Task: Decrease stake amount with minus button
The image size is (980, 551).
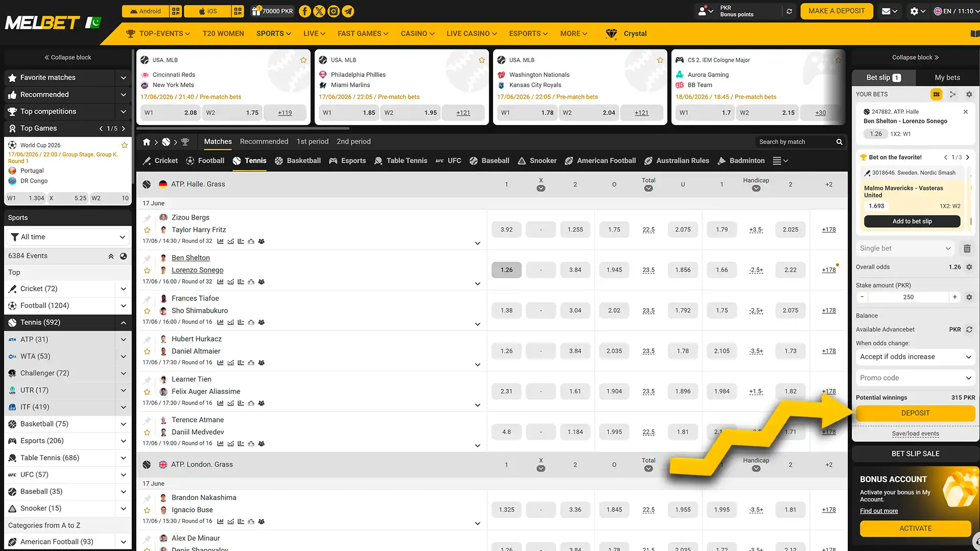Action: pos(862,297)
